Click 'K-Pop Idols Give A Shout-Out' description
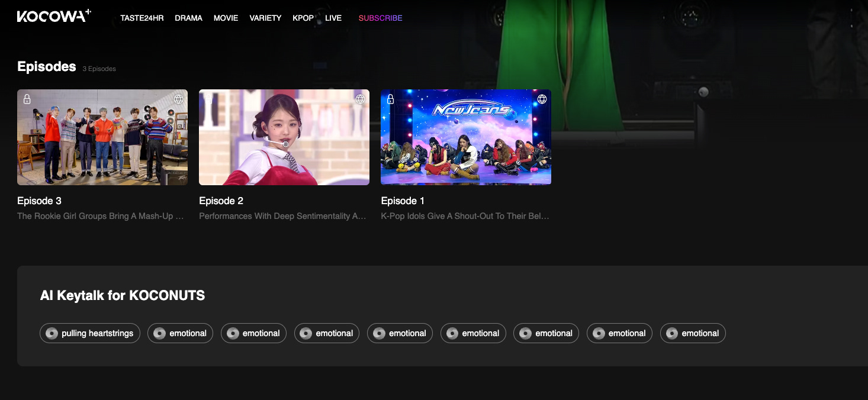 pos(465,216)
